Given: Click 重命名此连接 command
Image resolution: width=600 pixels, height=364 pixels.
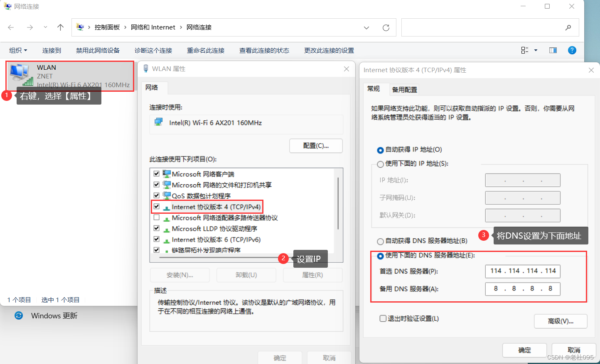Looking at the screenshot, I should (x=206, y=50).
